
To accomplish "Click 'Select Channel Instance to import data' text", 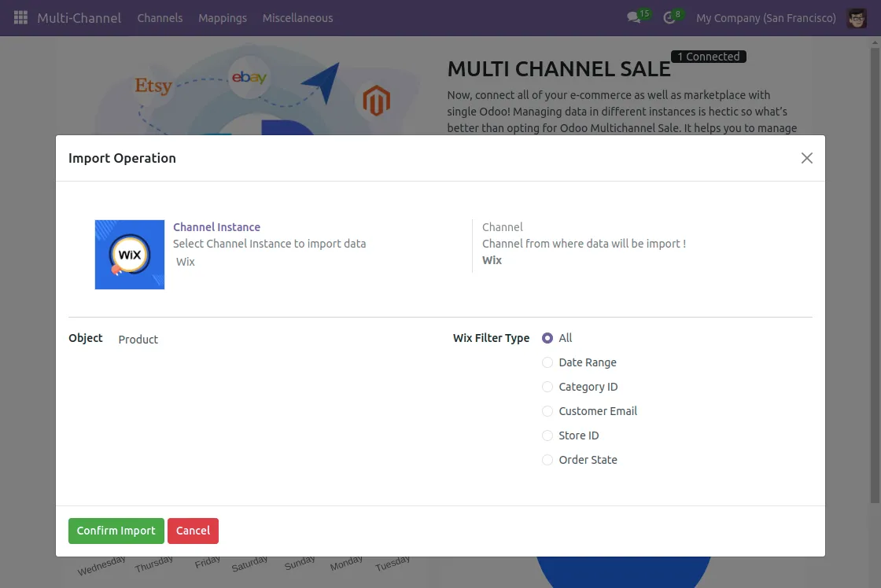I will click(269, 244).
